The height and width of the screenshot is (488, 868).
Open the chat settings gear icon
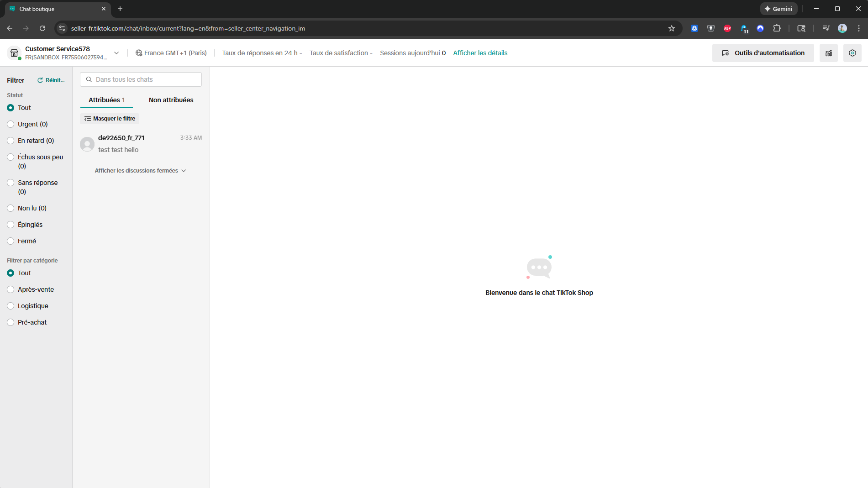852,53
